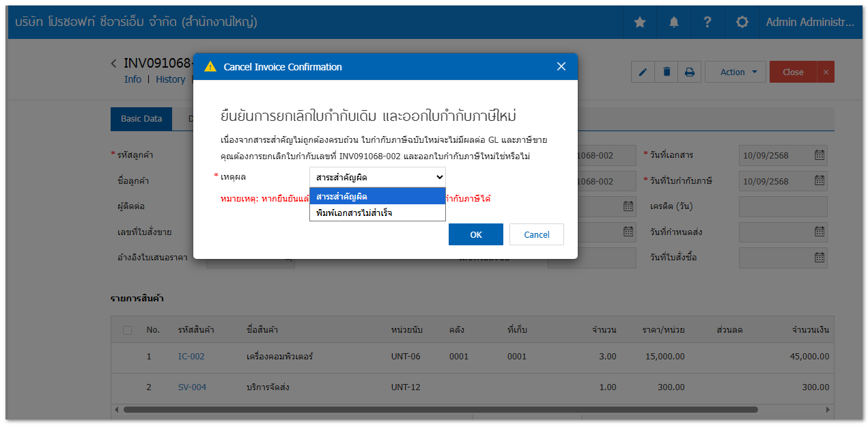Open the document date calendar picker
The image size is (868, 425).
point(819,155)
